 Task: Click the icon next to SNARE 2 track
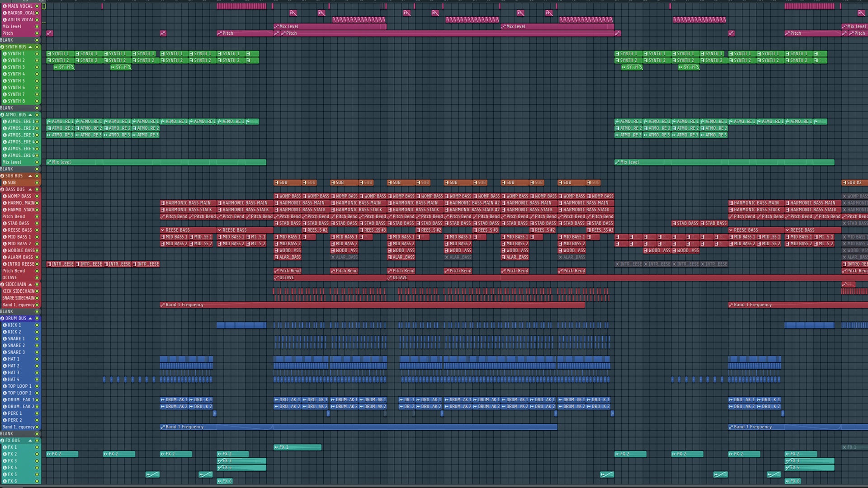(5, 346)
